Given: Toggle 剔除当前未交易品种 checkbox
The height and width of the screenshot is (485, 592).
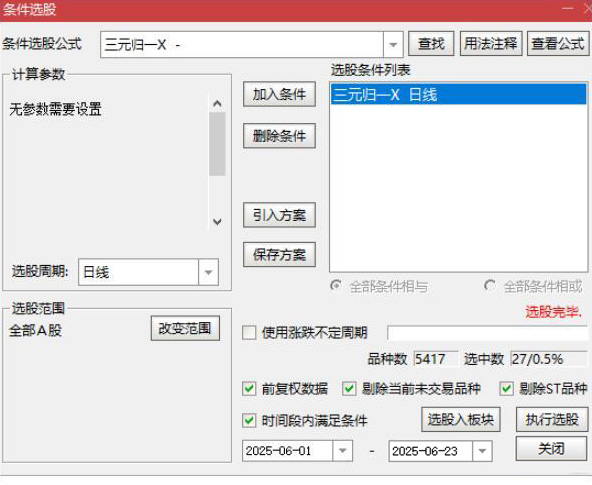Looking at the screenshot, I should [349, 388].
